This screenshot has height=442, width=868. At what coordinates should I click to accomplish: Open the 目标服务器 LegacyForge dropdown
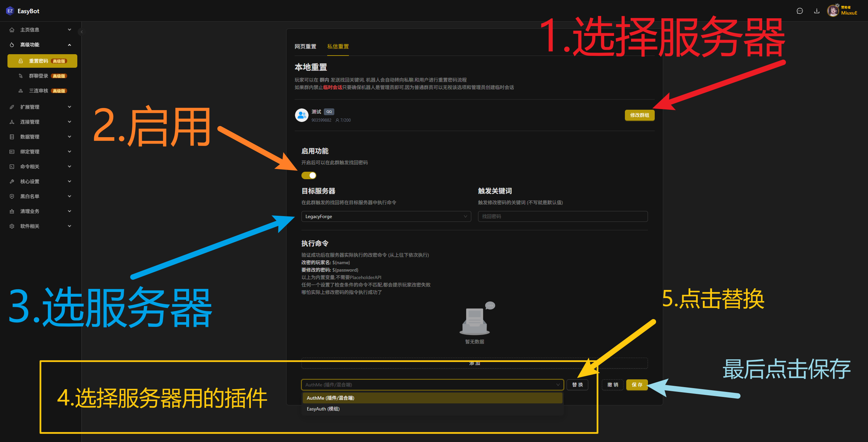[x=386, y=216]
